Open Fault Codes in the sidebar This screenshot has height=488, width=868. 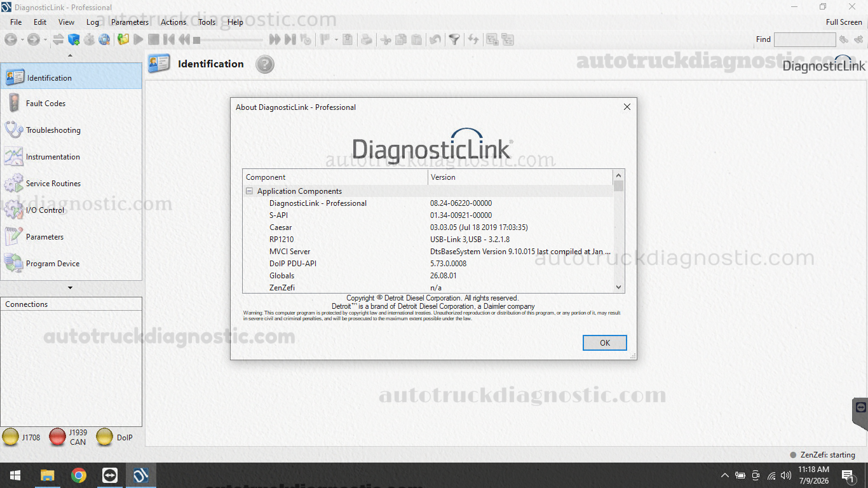point(71,103)
